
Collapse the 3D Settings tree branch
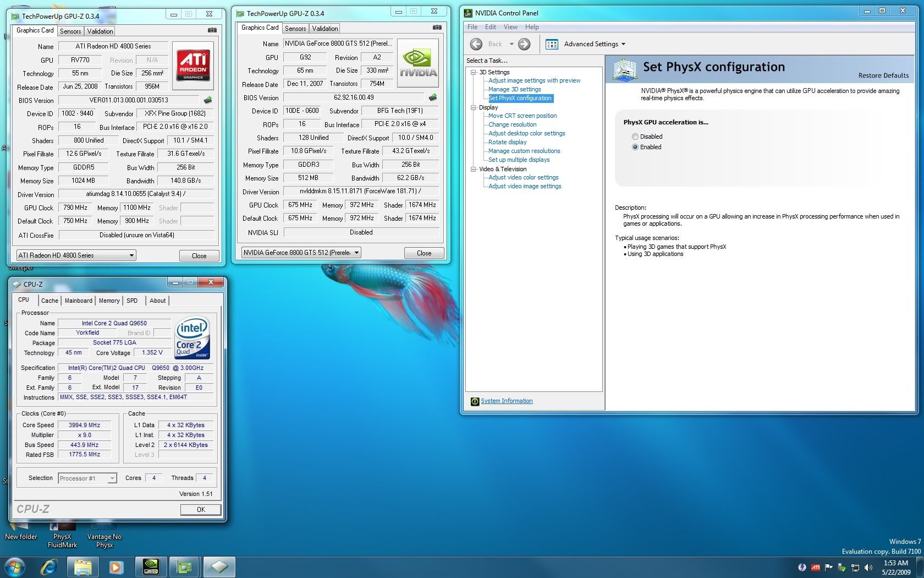472,72
